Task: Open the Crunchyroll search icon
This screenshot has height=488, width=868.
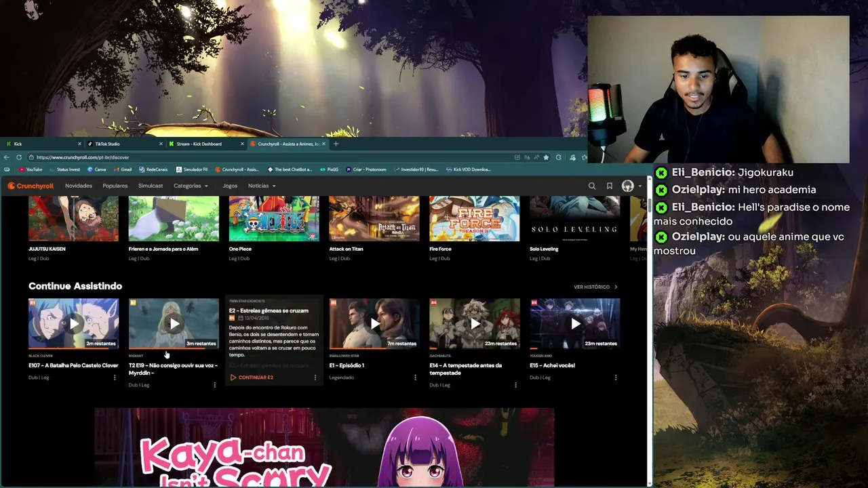Action: point(592,186)
